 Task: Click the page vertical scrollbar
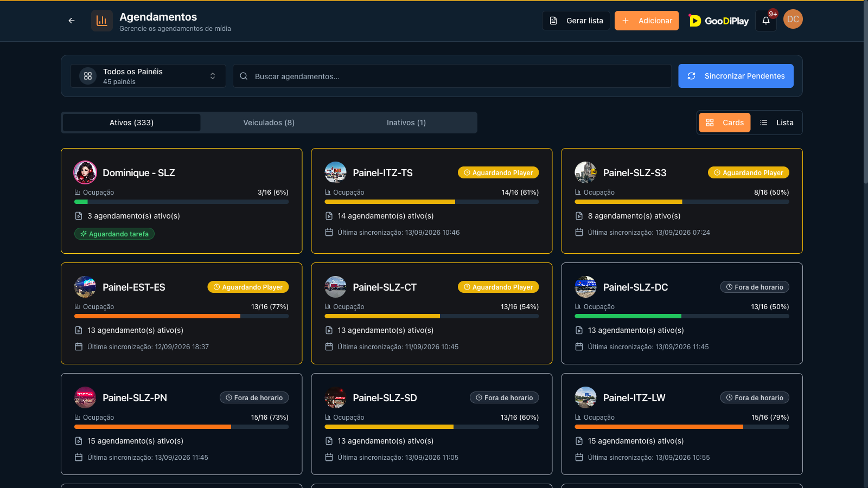[866, 92]
